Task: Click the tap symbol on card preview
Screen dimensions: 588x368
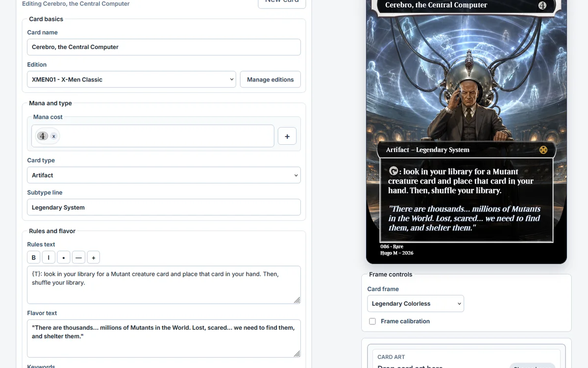Action: (x=393, y=171)
